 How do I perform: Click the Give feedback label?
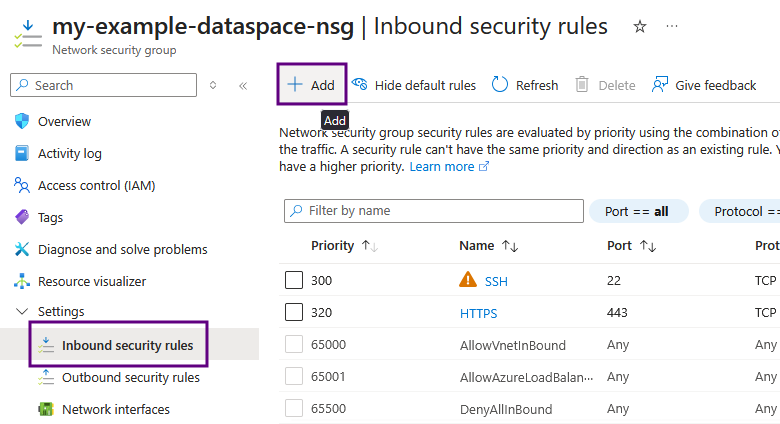point(715,86)
